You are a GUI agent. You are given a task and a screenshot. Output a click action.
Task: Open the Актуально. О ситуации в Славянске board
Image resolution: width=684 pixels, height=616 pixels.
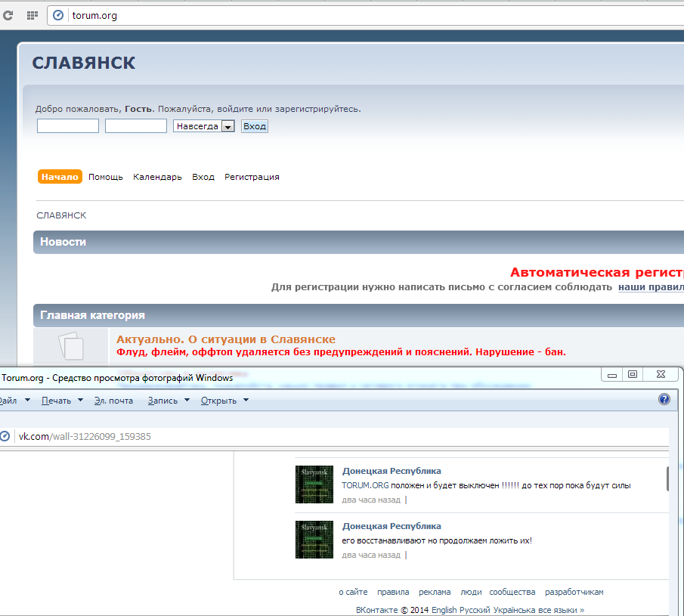pyautogui.click(x=226, y=339)
